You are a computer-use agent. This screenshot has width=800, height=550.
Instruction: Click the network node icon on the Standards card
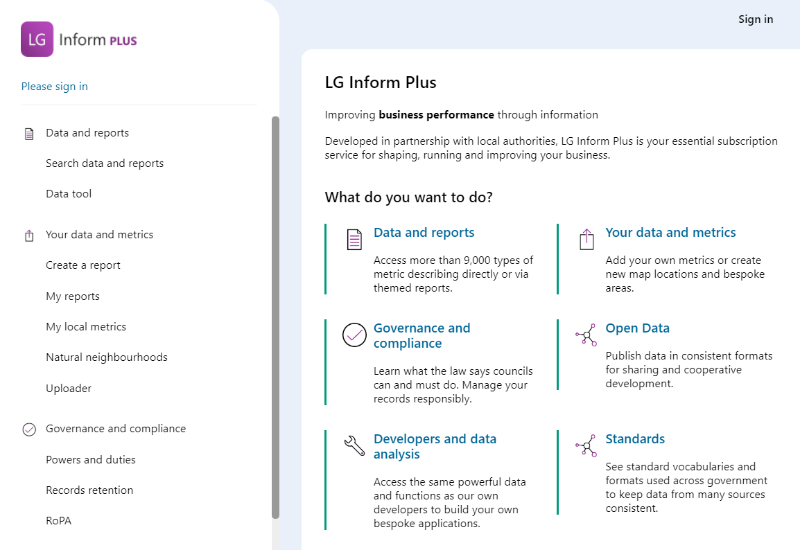(x=586, y=445)
